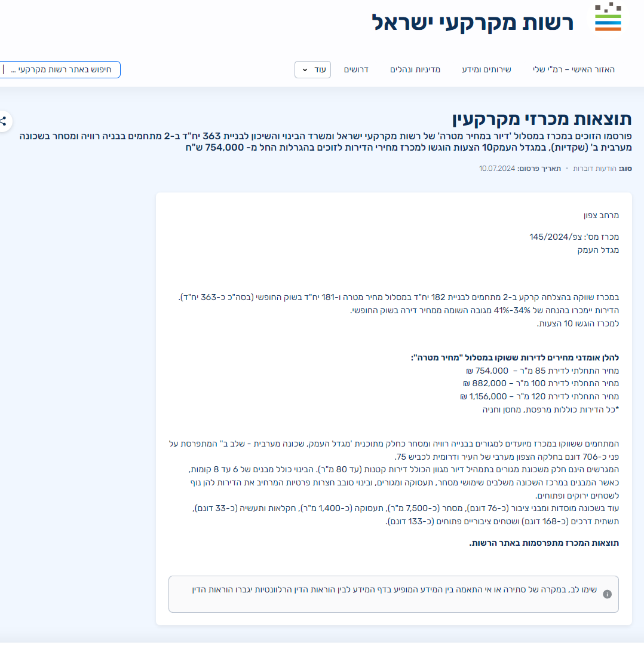
Task: Open the 'דרושים' menu item
Action: click(356, 69)
